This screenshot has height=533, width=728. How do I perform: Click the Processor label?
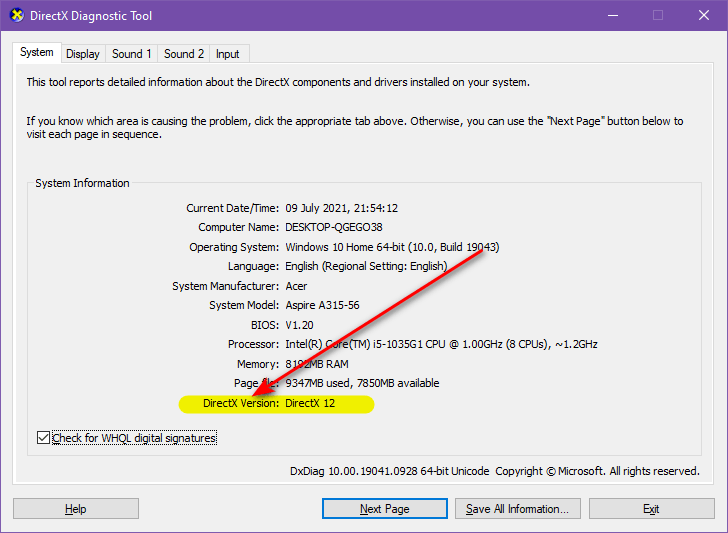254,344
